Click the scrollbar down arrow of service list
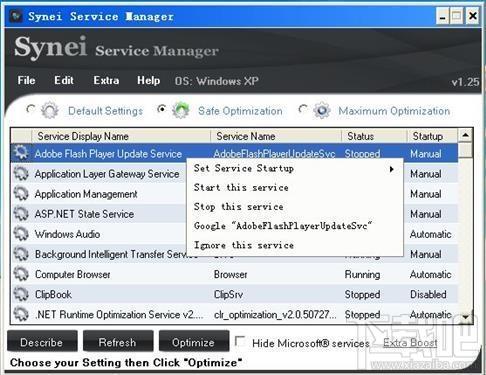The image size is (486, 375). tap(465, 317)
